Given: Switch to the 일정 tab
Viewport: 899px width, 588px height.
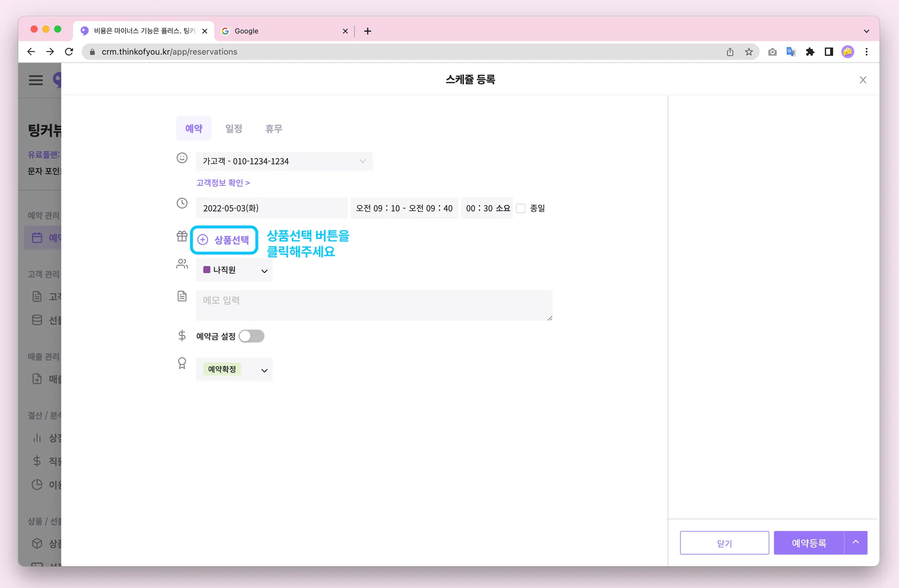Looking at the screenshot, I should (234, 129).
